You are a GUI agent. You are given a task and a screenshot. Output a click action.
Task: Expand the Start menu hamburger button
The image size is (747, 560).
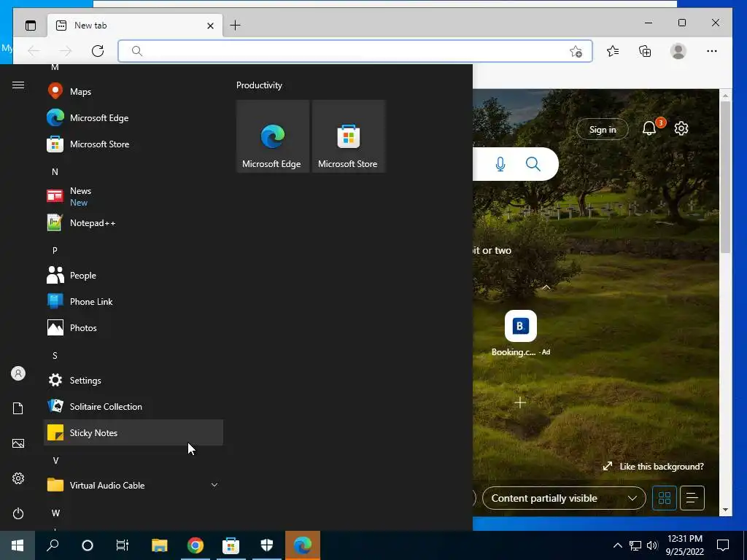coord(18,85)
